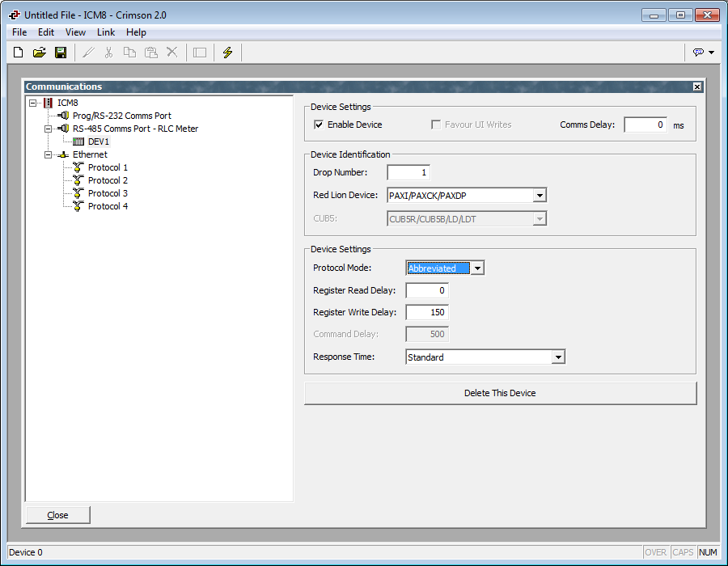Click the DEV1 device icon
Image resolution: width=728 pixels, height=566 pixels.
pos(78,141)
